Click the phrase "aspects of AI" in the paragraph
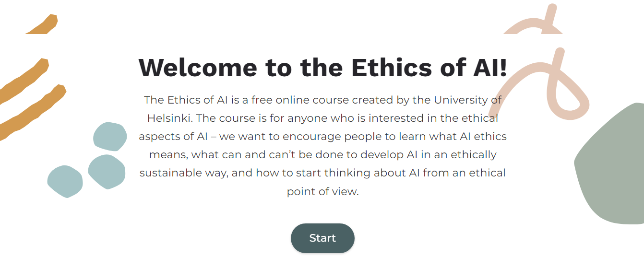This screenshot has width=644, height=280. coord(173,136)
